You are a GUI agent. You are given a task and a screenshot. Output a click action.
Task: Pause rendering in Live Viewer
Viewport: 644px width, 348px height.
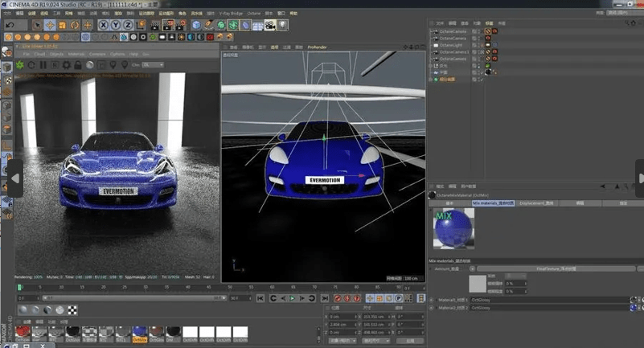[43, 65]
